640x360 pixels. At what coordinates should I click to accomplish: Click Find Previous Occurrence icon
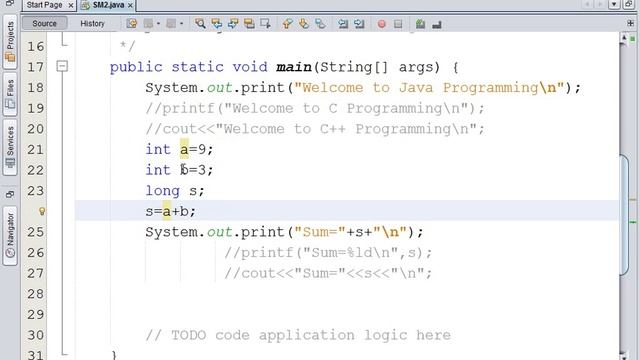[x=216, y=24]
